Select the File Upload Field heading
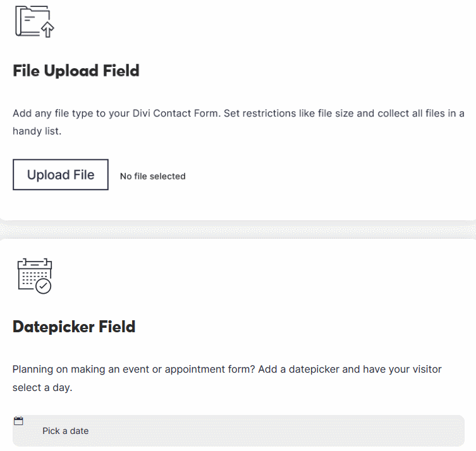Screen dimensions: 476x451 tap(76, 71)
